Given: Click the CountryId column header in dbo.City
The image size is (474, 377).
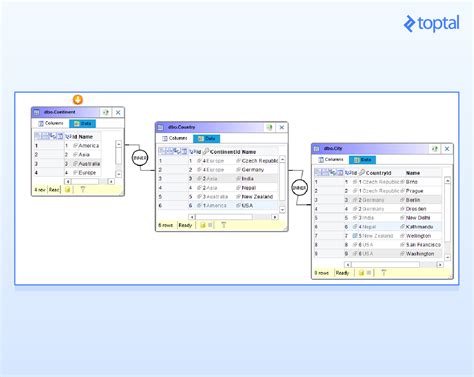Looking at the screenshot, I should pos(378,173).
